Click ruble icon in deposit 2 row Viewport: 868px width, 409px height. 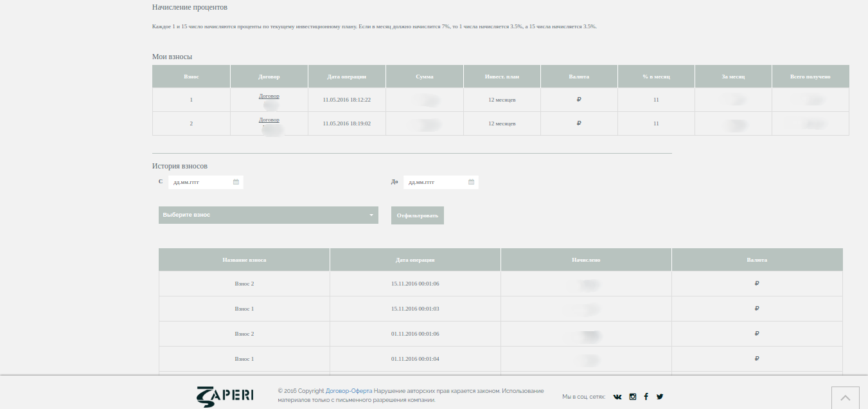pyautogui.click(x=579, y=123)
